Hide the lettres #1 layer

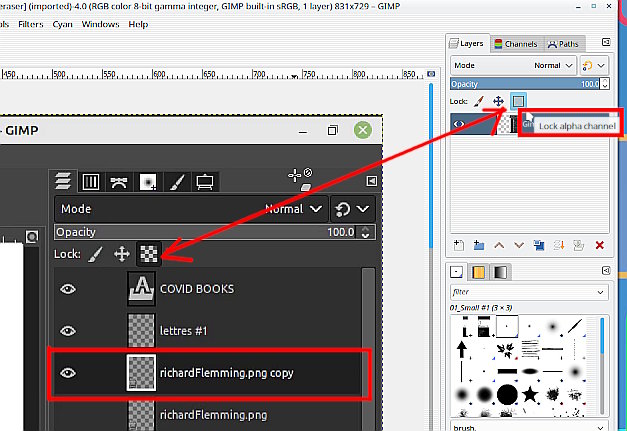click(x=68, y=331)
